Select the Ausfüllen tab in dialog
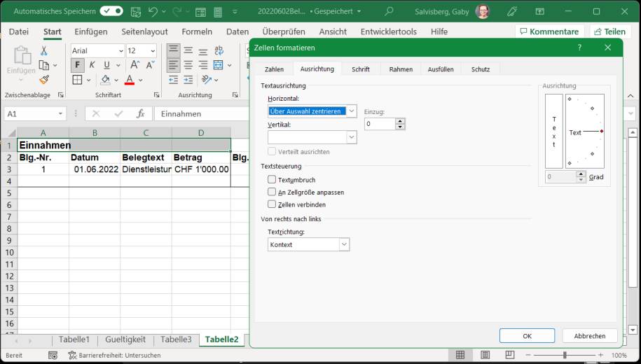 point(441,69)
